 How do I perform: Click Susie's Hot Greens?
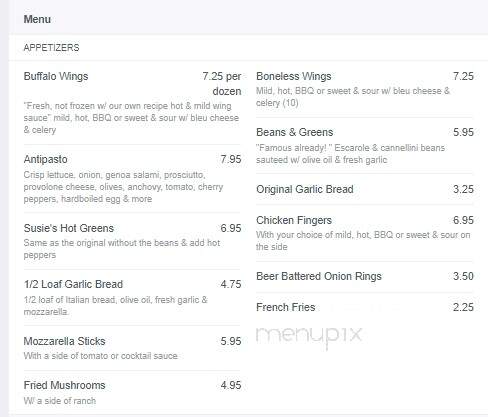(69, 228)
